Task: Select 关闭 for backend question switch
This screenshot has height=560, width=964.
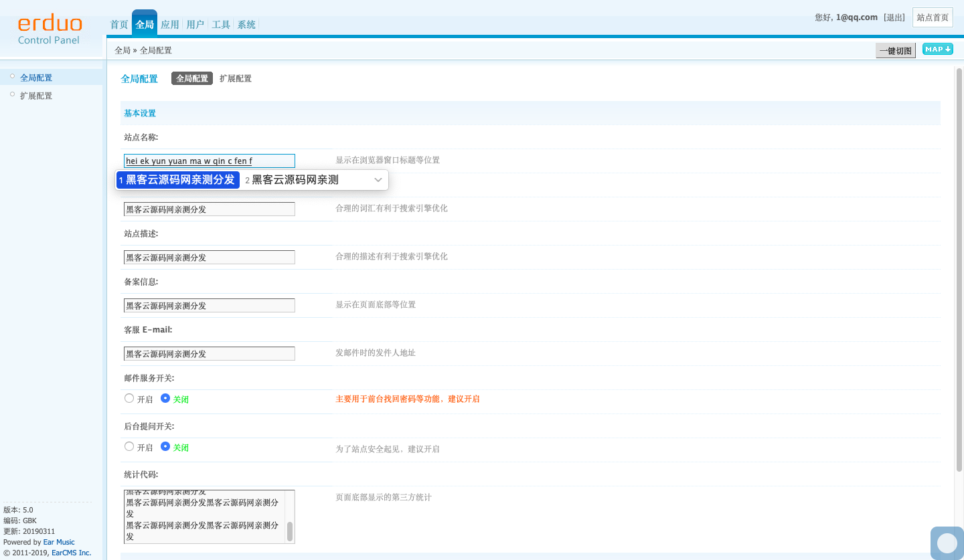Action: coord(165,447)
